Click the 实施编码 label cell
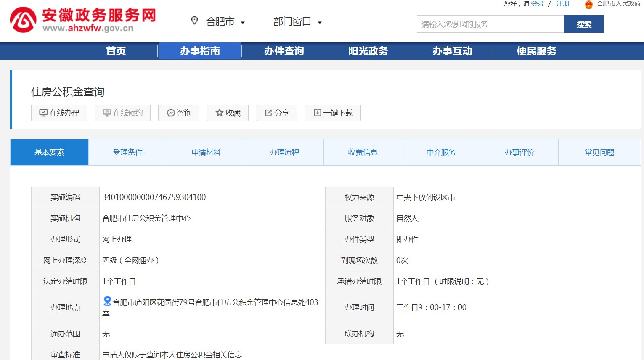 65,197
